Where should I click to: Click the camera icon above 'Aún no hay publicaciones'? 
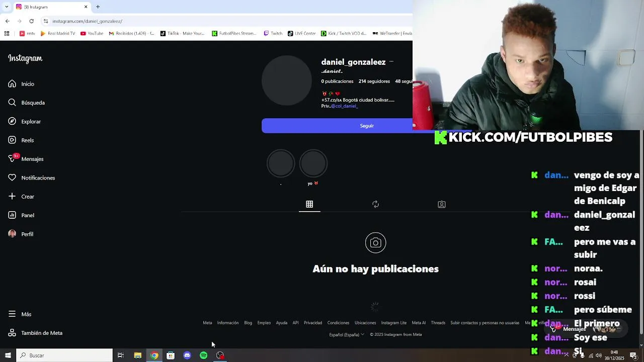[x=376, y=243]
